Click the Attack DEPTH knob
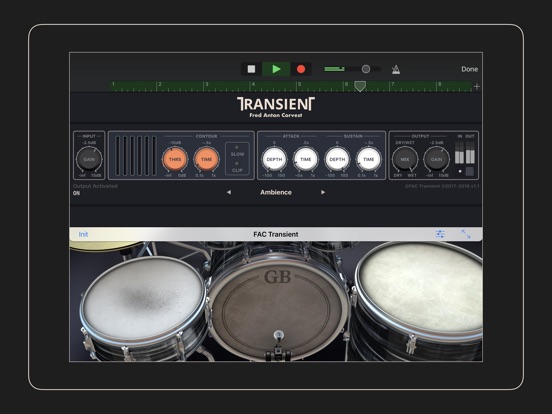This screenshot has width=552, height=414. click(274, 159)
